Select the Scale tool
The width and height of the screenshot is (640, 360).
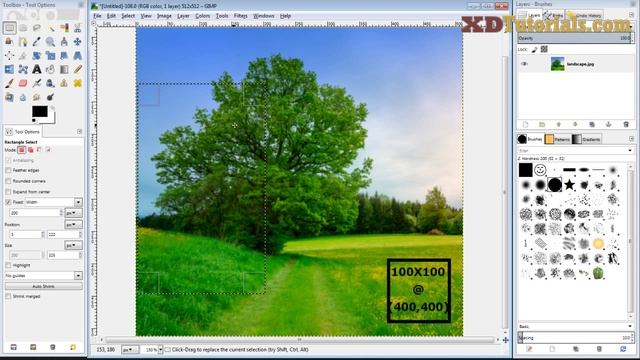pos(51,56)
